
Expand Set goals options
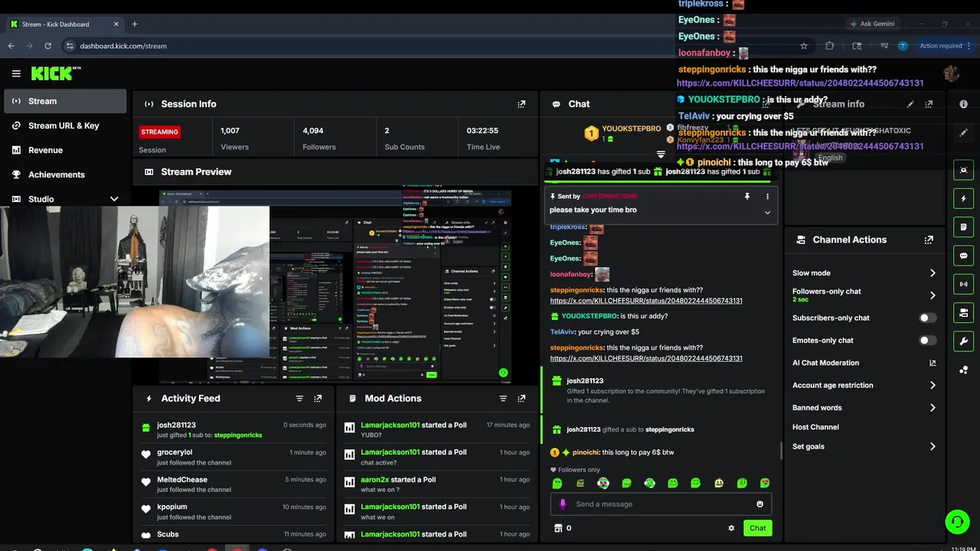tap(933, 447)
